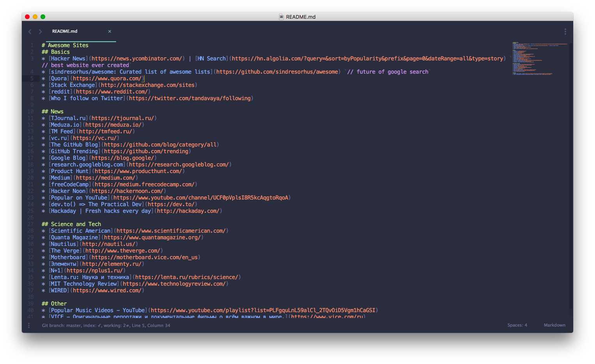Place cursor on Hacker News URL
This screenshot has width=595, height=364.
coord(137,58)
